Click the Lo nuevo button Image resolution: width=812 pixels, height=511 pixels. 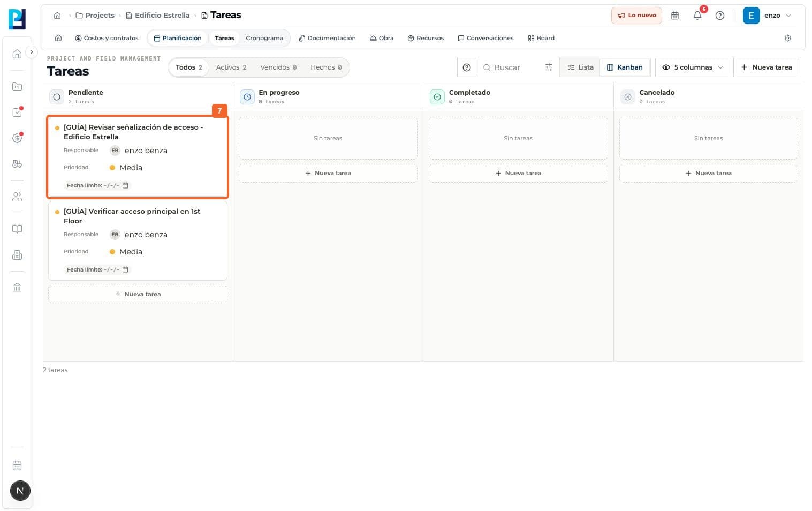click(x=636, y=16)
